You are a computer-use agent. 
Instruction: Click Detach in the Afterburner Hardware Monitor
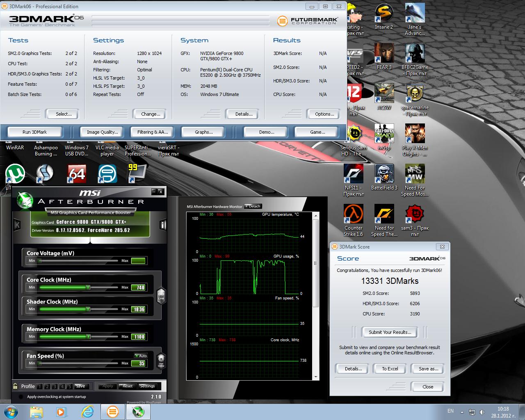253,206
